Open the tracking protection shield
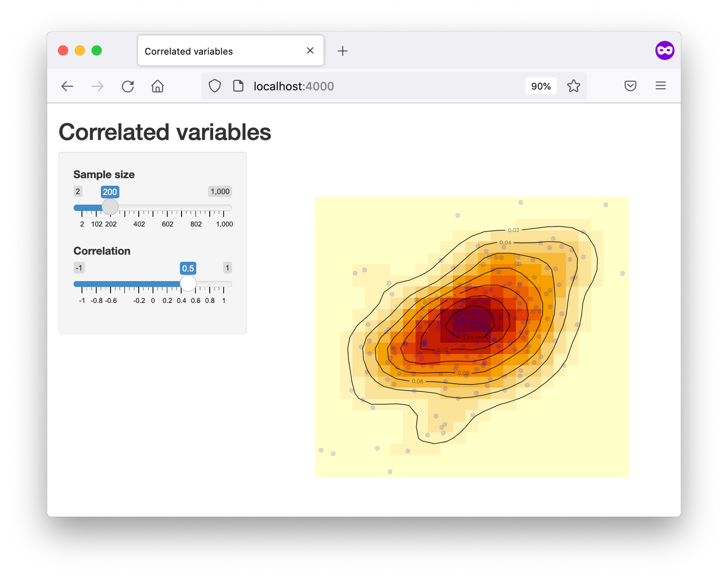Viewport: 728px width, 579px height. [215, 86]
